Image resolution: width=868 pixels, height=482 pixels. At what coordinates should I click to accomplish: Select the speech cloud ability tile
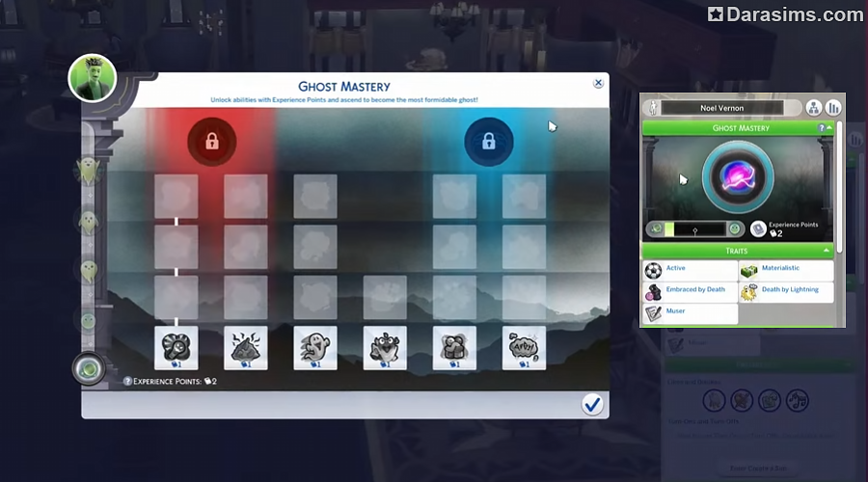(524, 348)
